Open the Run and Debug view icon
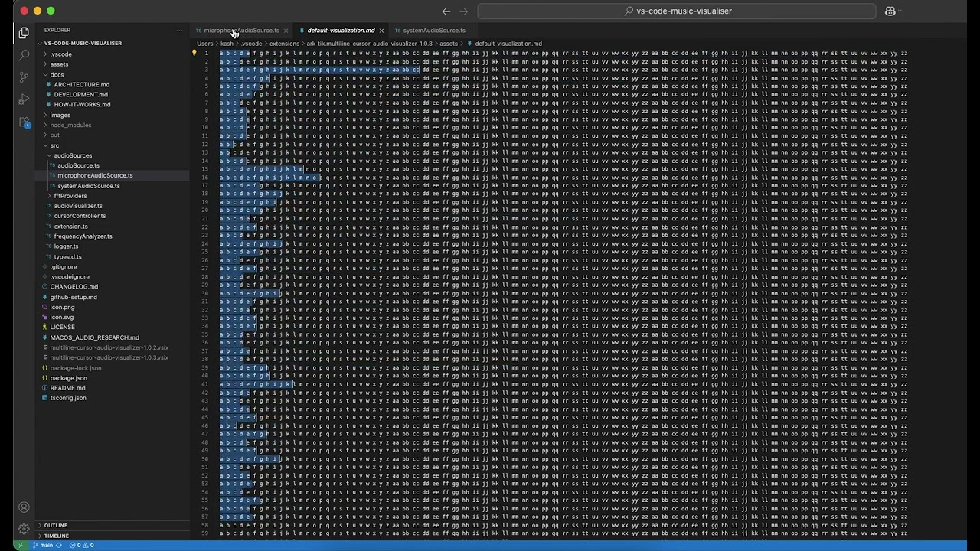Screen dimensions: 980x551 coord(24,99)
